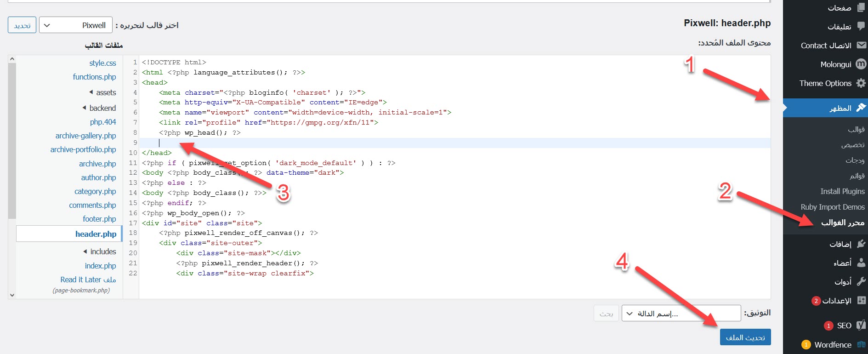Open the Plugins plug icon
Image resolution: width=868 pixels, height=354 pixels.
[x=861, y=244]
